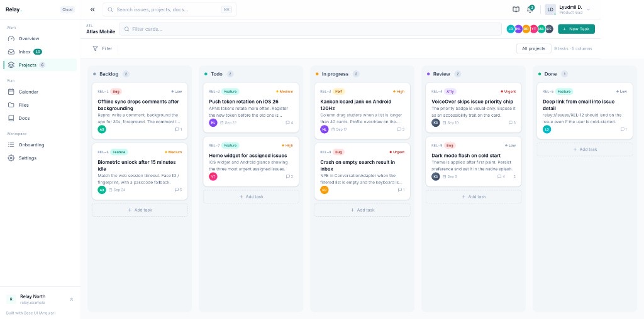644x319 pixels.
Task: Click assignee avatar on Deep link from email card
Action: point(547,129)
